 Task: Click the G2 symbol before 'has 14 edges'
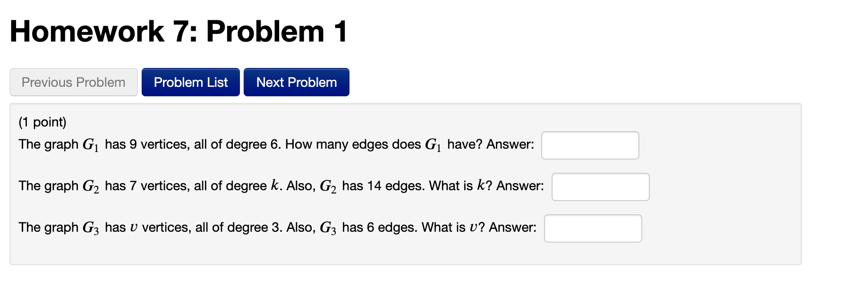coord(328,186)
